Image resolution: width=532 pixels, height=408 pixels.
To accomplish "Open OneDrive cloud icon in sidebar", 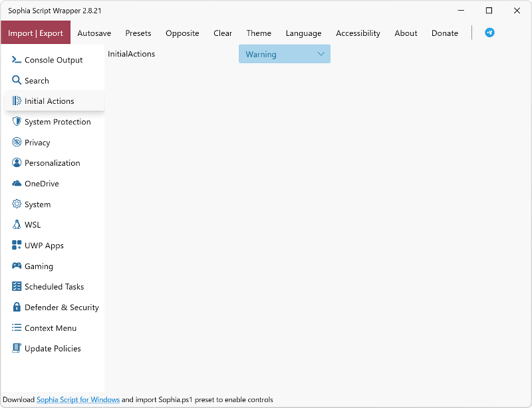I will pyautogui.click(x=17, y=184).
